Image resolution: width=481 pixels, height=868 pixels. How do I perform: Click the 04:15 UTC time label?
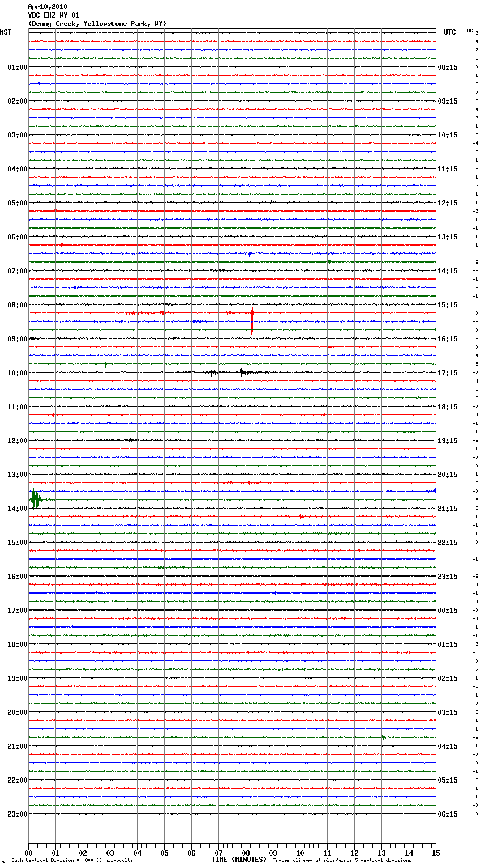coord(448,746)
